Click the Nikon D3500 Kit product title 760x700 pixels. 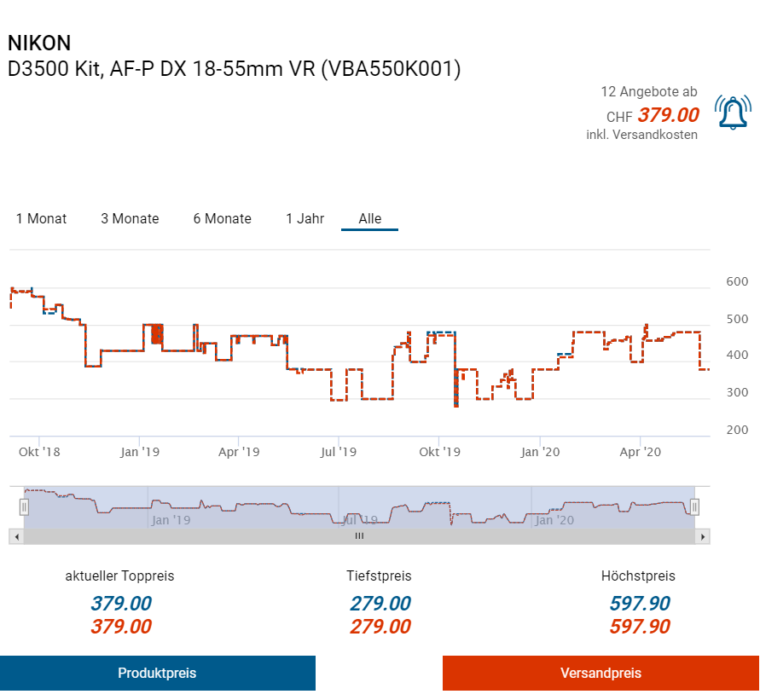pyautogui.click(x=234, y=69)
